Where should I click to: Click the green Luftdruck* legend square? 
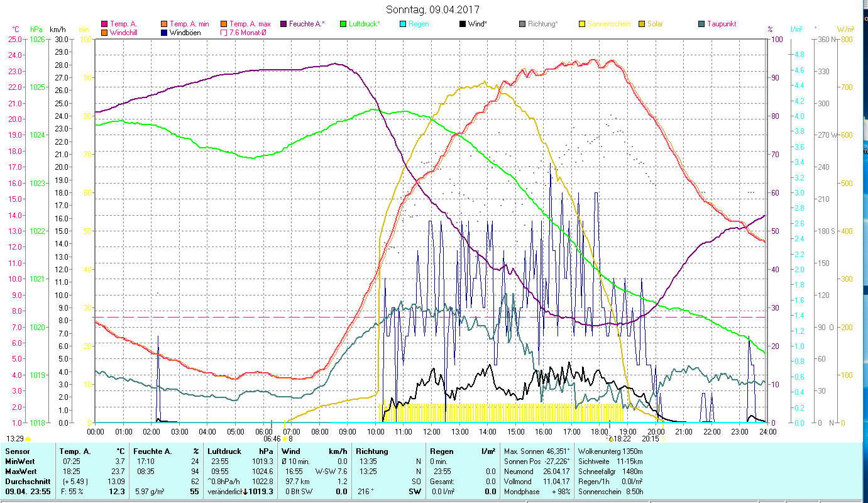pyautogui.click(x=343, y=25)
